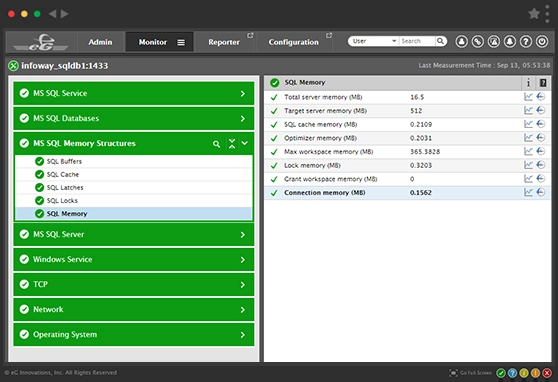Click the search magnifier button
This screenshot has width=558, height=382.
[x=441, y=41]
